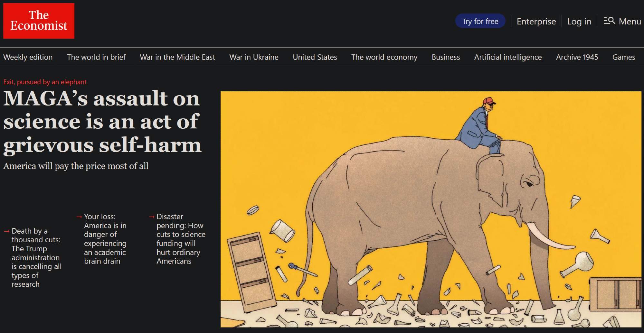
Task: Go to The world economy
Action: 384,57
